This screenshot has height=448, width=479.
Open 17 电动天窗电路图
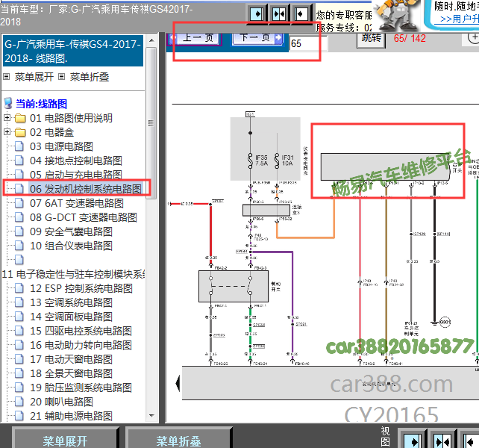[x=71, y=359]
